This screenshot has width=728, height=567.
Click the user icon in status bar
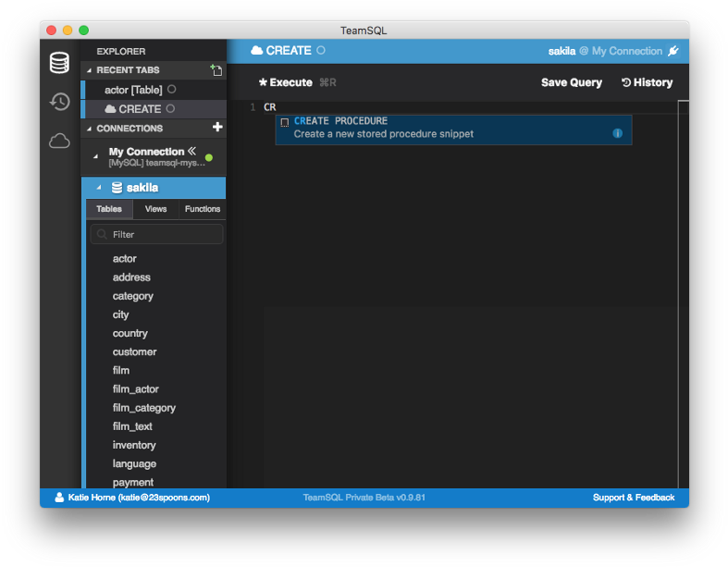pos(59,498)
